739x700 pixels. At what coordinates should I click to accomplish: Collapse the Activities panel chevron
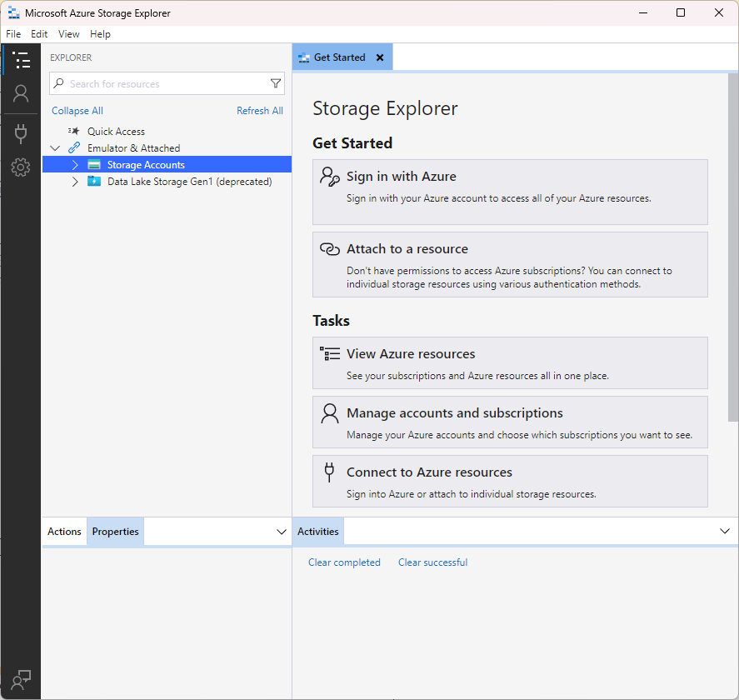[x=725, y=531]
